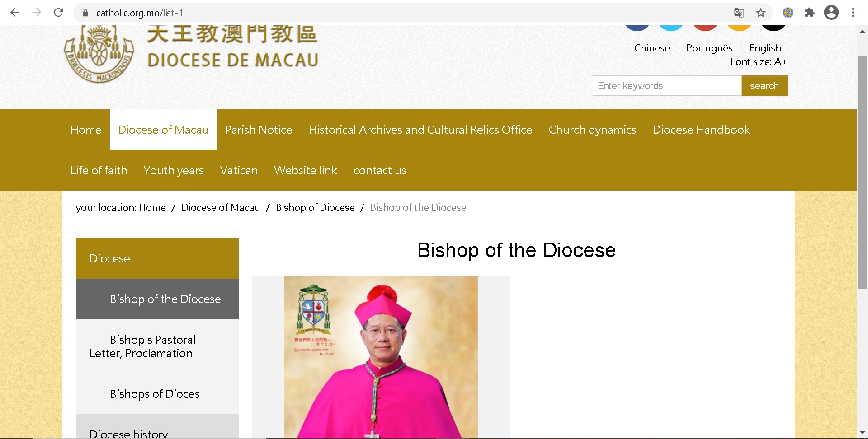Open Historical Archives and Cultural Relics Office
Viewport: 868px width, 439px height.
pos(420,130)
